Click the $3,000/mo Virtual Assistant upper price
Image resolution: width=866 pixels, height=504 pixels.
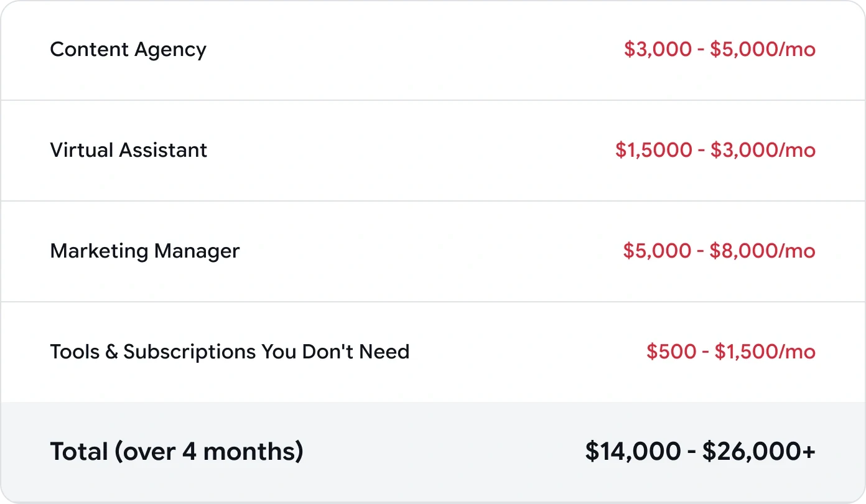763,151
